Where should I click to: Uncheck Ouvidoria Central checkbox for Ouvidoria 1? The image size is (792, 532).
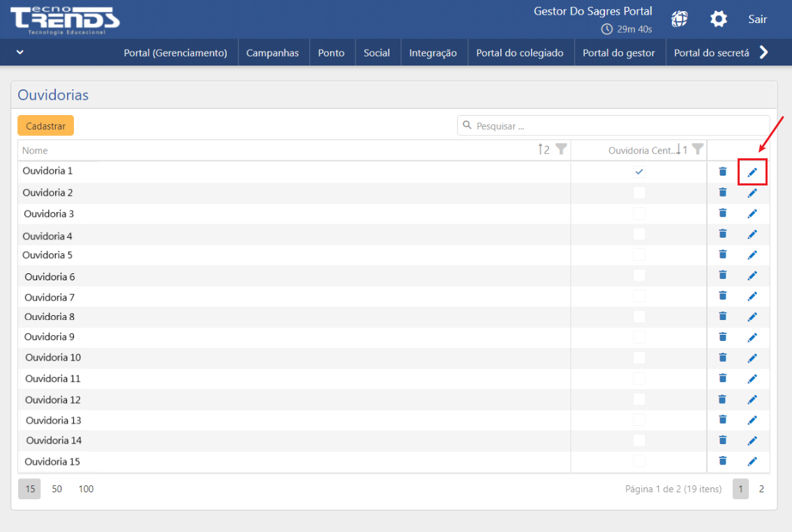[x=638, y=172]
